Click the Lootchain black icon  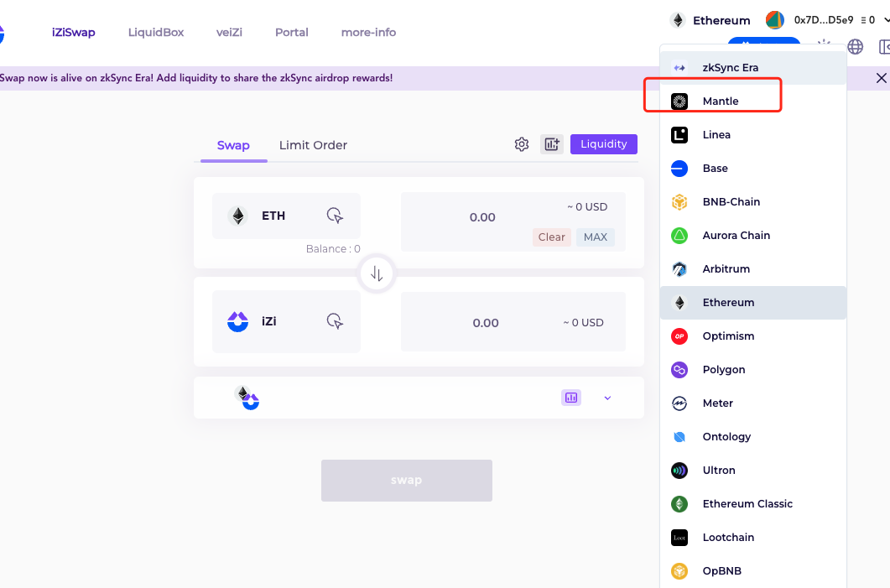click(x=679, y=537)
